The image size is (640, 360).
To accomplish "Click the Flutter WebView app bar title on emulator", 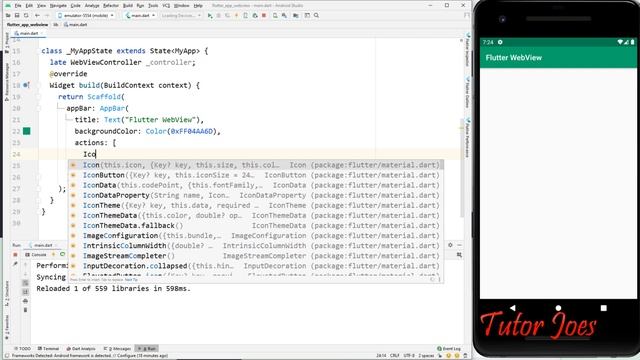I will pos(513,58).
